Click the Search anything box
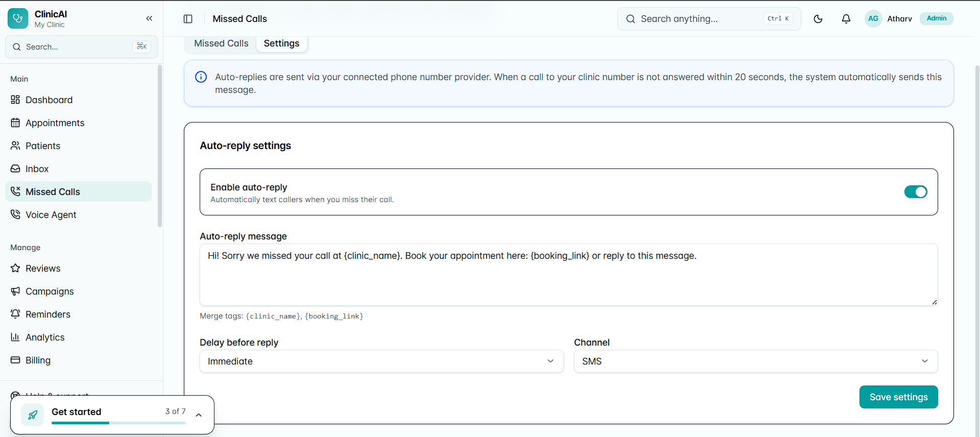 [x=709, y=19]
